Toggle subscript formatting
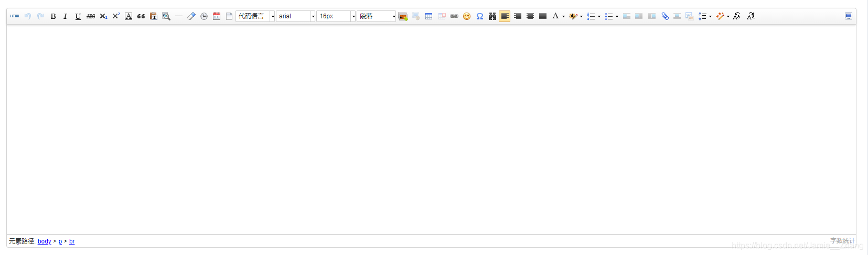868x255 pixels. click(103, 16)
